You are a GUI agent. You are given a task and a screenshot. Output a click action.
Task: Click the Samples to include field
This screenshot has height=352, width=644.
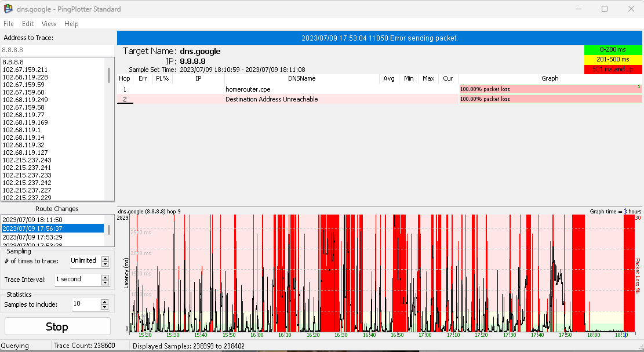click(x=86, y=304)
